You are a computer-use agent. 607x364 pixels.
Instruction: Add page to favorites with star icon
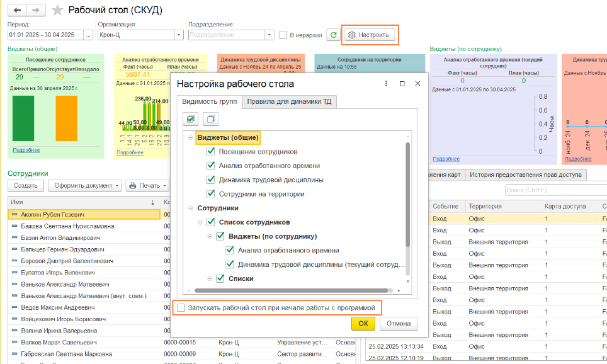(x=57, y=11)
